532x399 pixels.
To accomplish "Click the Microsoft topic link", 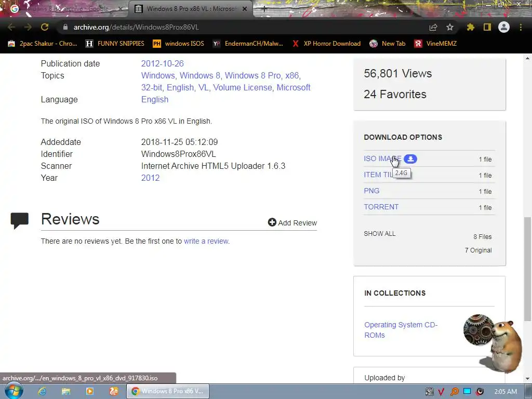I will coord(294,87).
